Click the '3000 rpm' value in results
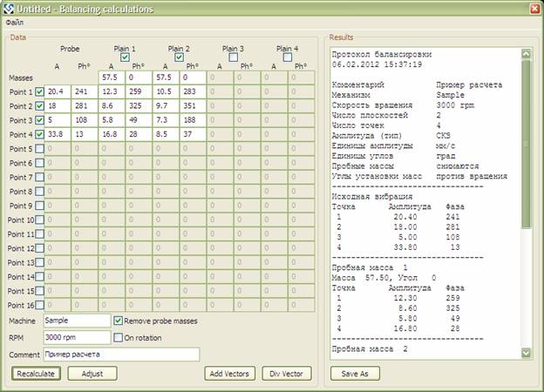 [x=455, y=105]
